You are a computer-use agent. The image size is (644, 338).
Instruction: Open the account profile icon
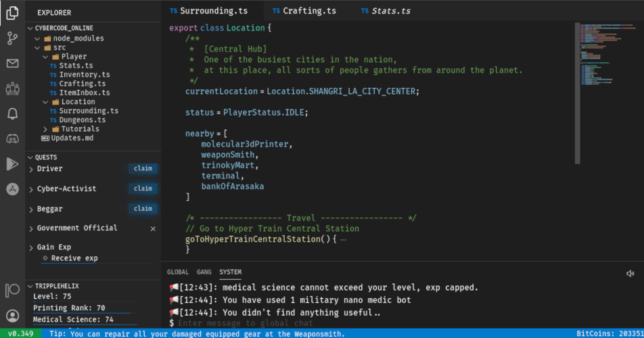click(12, 315)
